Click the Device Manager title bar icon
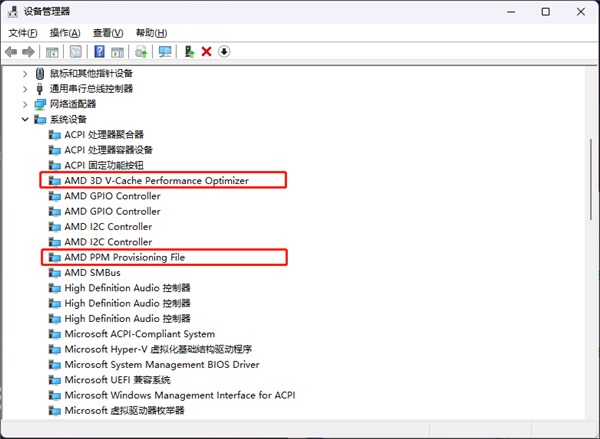The width and height of the screenshot is (600, 439). coord(13,11)
